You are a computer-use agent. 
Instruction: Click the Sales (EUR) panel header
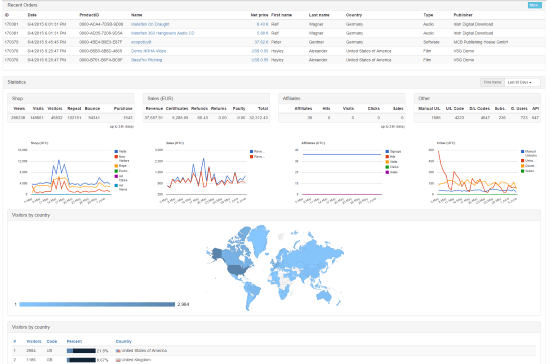click(x=206, y=98)
